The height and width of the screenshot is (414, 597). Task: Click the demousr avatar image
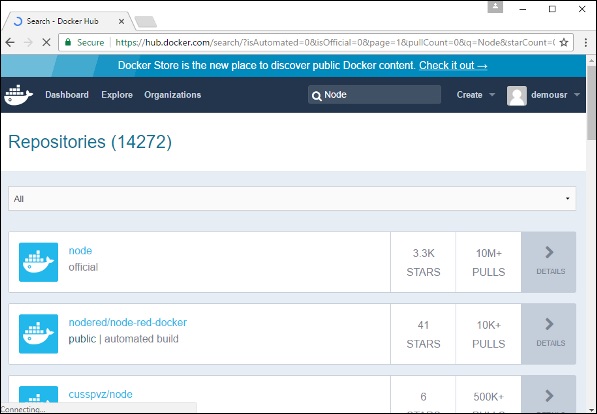click(517, 96)
